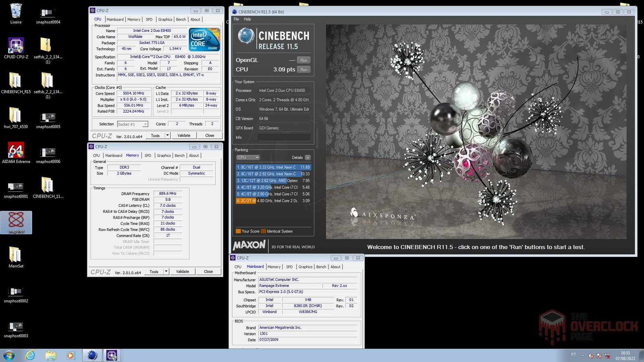This screenshot has width=644, height=362.
Task: Expand ranking Details arrow button
Action: (308, 158)
